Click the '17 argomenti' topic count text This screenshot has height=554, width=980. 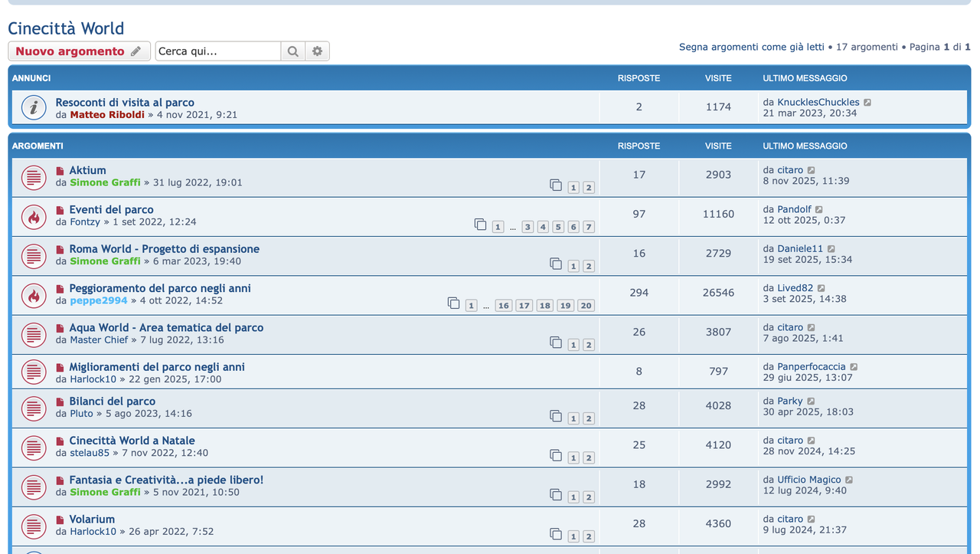[867, 47]
